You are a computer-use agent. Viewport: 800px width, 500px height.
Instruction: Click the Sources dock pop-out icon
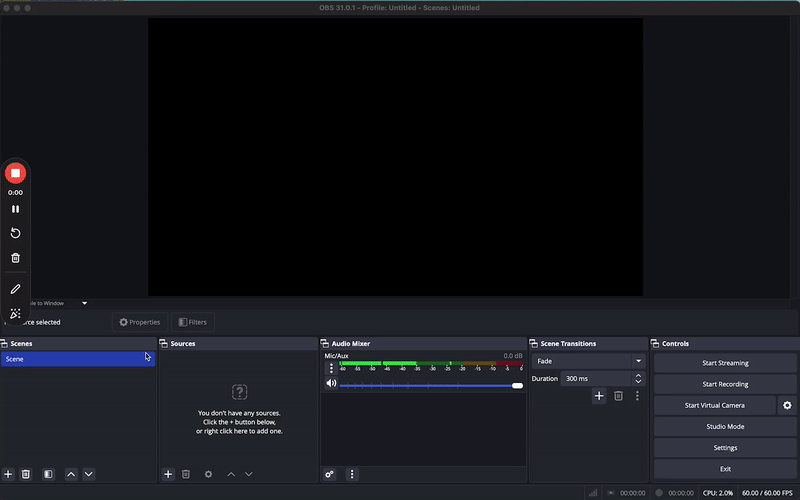pos(164,343)
